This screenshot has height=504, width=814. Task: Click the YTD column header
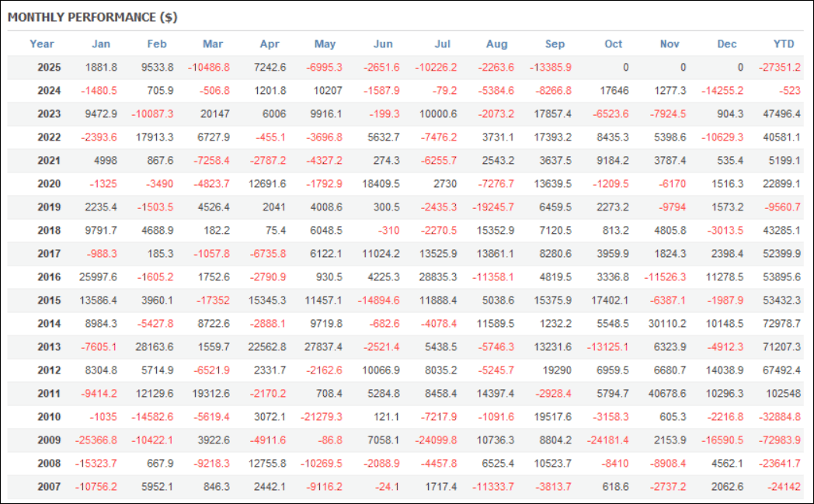point(784,44)
